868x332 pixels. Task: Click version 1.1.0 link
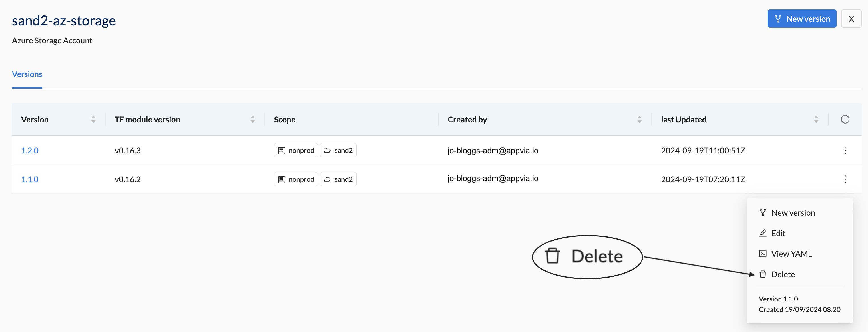(x=30, y=178)
